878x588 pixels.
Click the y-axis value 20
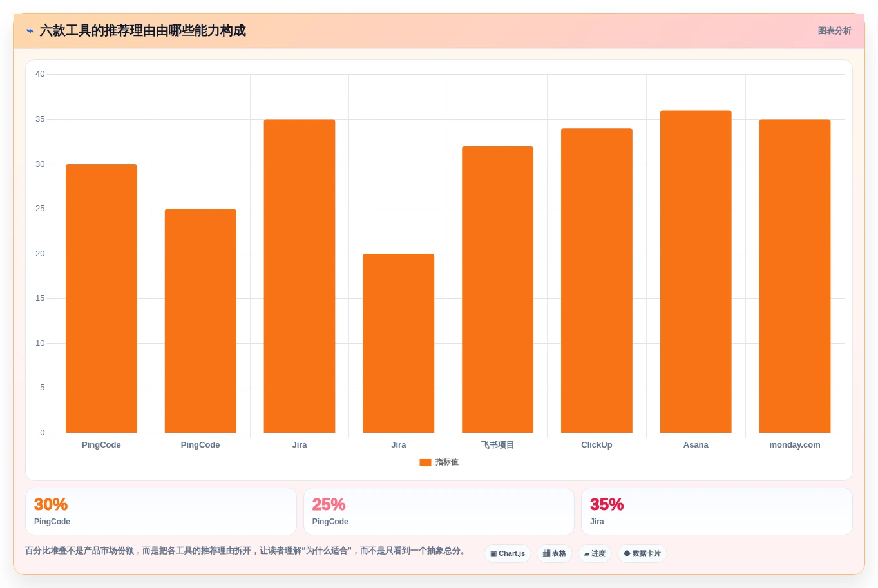tap(40, 254)
